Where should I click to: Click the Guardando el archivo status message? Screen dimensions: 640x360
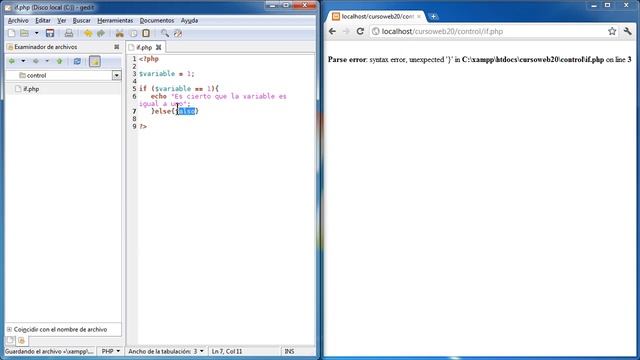point(49,351)
